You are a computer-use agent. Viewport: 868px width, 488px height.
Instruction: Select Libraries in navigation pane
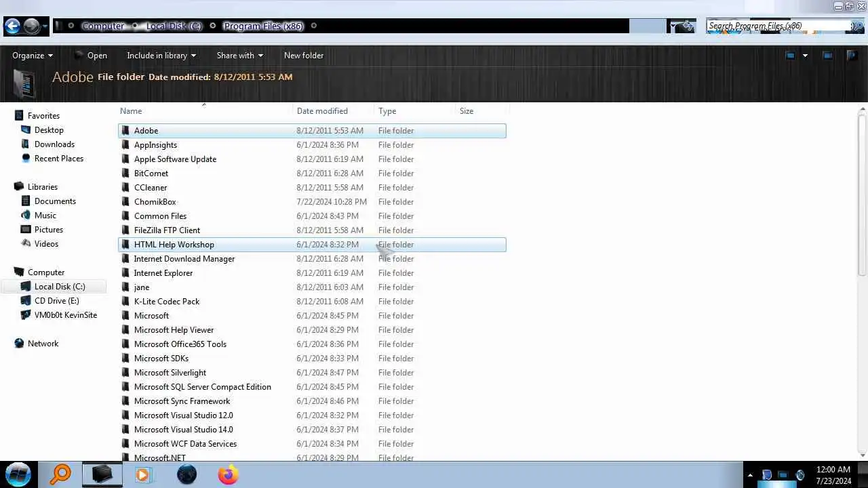click(x=42, y=187)
